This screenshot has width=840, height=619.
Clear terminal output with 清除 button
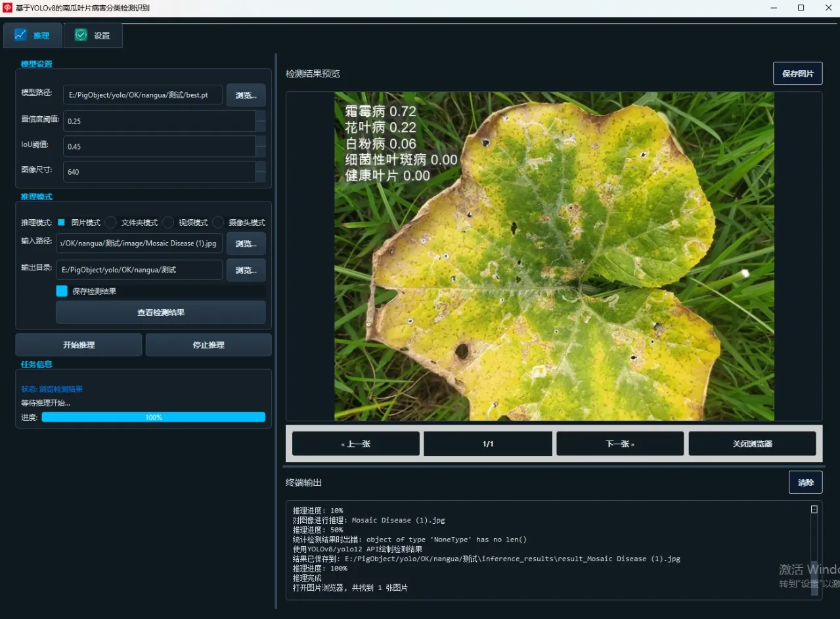(805, 482)
